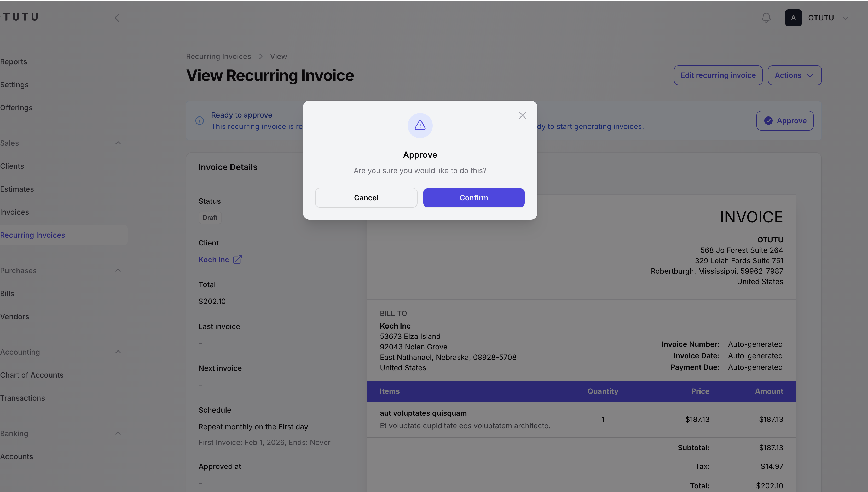Viewport: 868px width, 492px height.
Task: Cancel the approve confirmation
Action: [366, 198]
